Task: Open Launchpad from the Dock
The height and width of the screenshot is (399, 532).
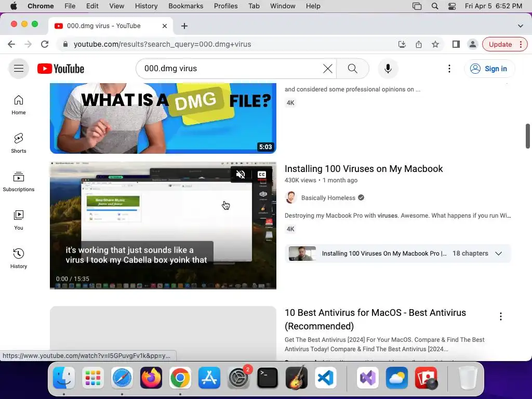Action: coord(93,378)
